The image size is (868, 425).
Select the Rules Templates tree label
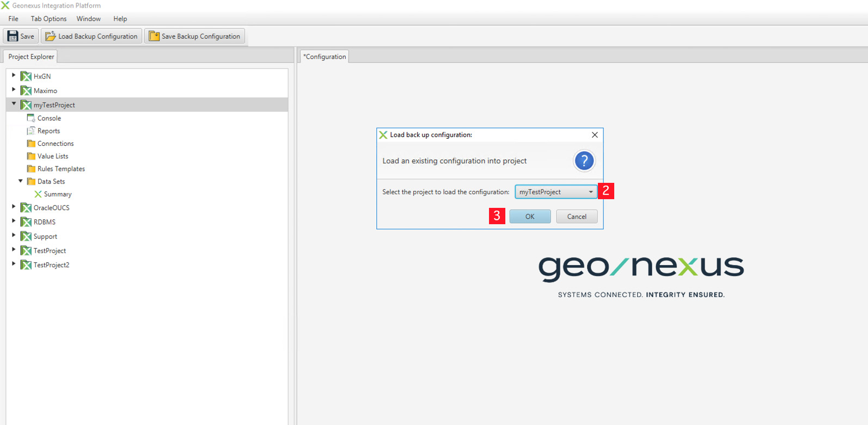[61, 169]
